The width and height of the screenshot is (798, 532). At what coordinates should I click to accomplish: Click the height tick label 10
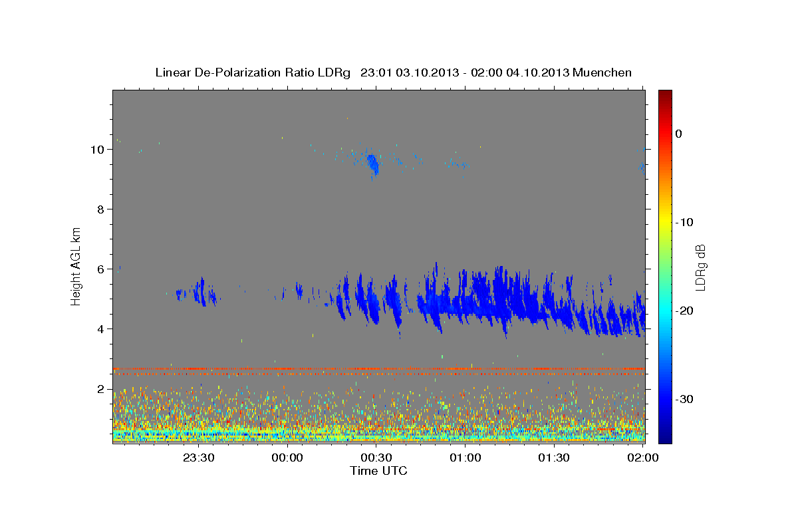[97, 150]
